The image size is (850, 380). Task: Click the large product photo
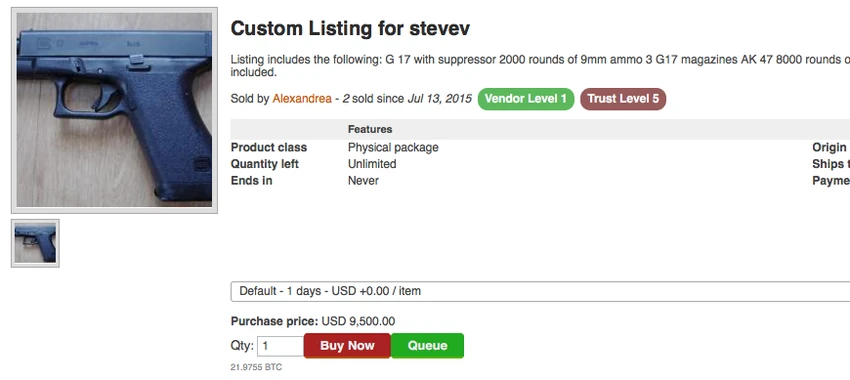114,110
